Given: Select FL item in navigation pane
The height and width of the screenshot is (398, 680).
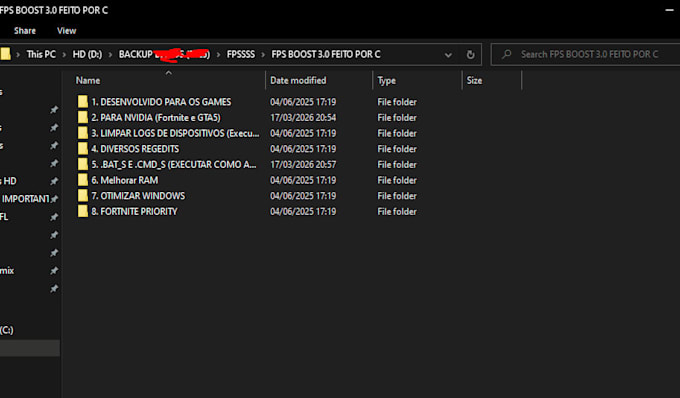Looking at the screenshot, I should tap(4, 217).
